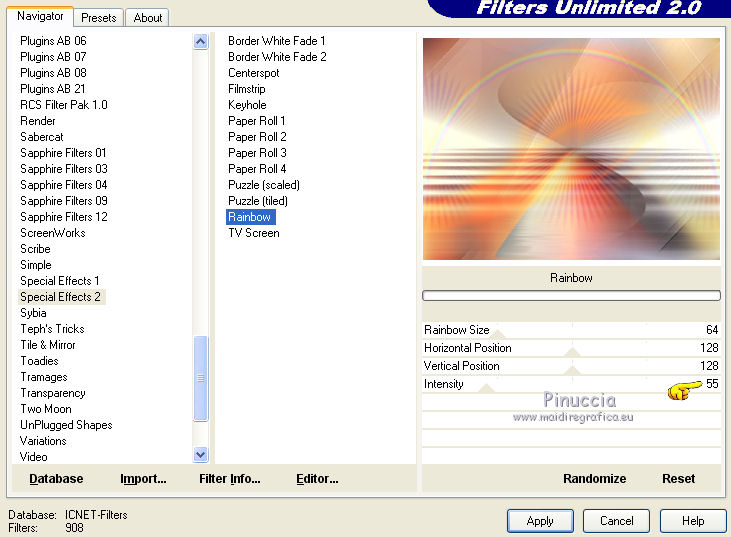Image resolution: width=731 pixels, height=537 pixels.
Task: Select Special Effects 1 category
Action: click(x=60, y=281)
